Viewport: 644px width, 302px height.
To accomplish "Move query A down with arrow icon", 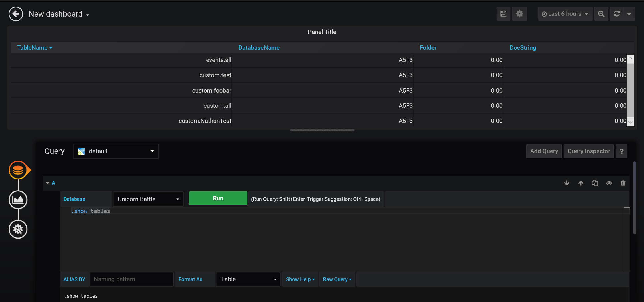I will (567, 183).
